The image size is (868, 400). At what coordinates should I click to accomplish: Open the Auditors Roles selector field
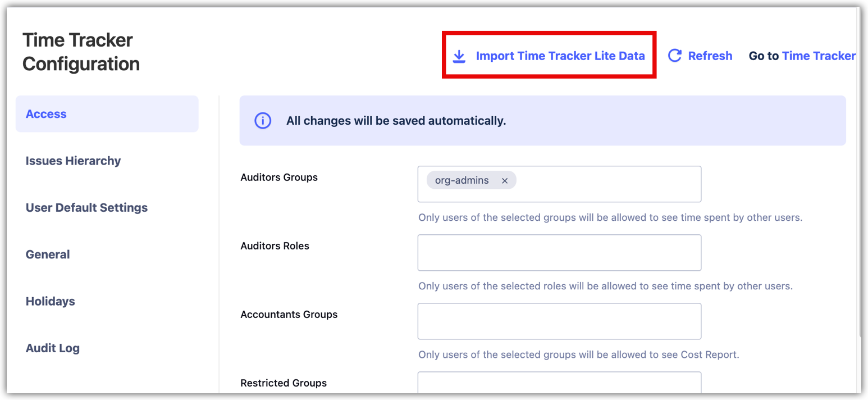pos(559,253)
